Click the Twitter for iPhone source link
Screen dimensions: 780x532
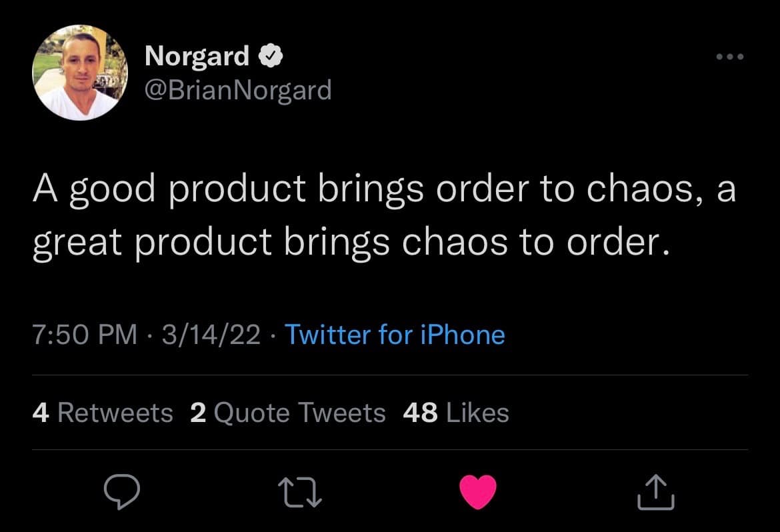tap(395, 335)
